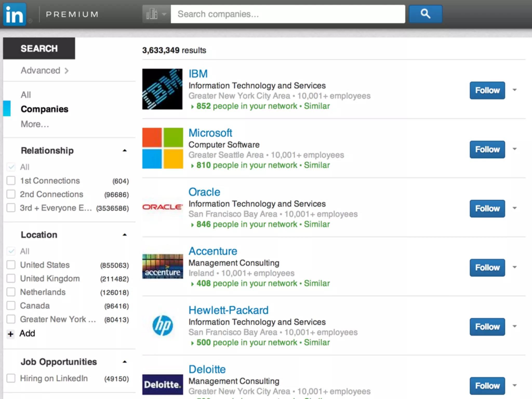532x399 pixels.
Task: Click Similar link in the IBM result
Action: [x=317, y=106]
